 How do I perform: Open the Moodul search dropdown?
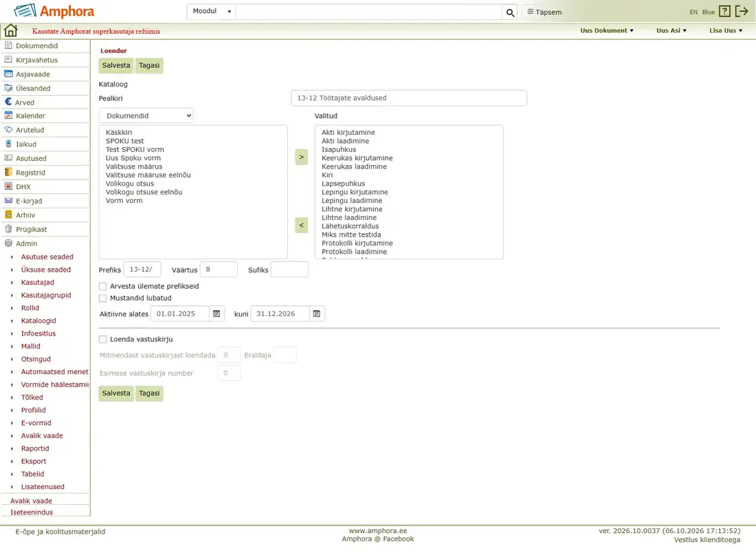(211, 12)
